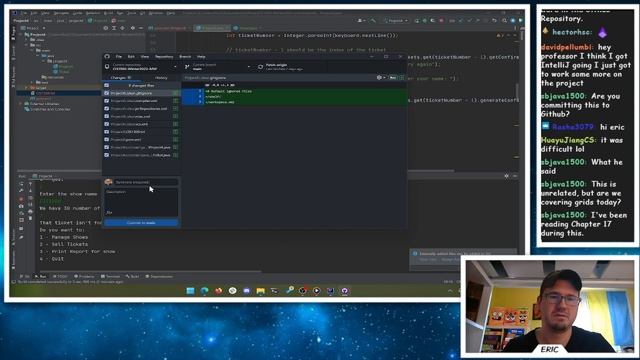Click the console horizontal scrollbar in IntelliJ Run panel
The width and height of the screenshot is (640, 360).
(151, 271)
